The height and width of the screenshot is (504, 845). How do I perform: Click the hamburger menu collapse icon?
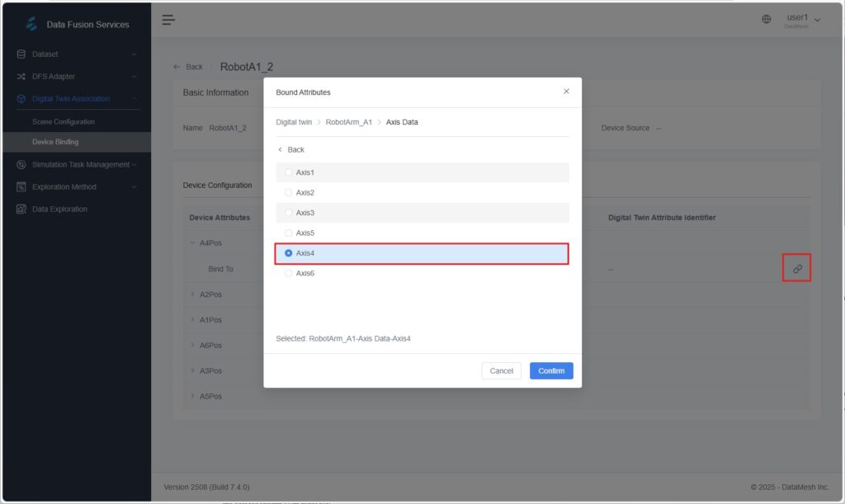point(168,20)
